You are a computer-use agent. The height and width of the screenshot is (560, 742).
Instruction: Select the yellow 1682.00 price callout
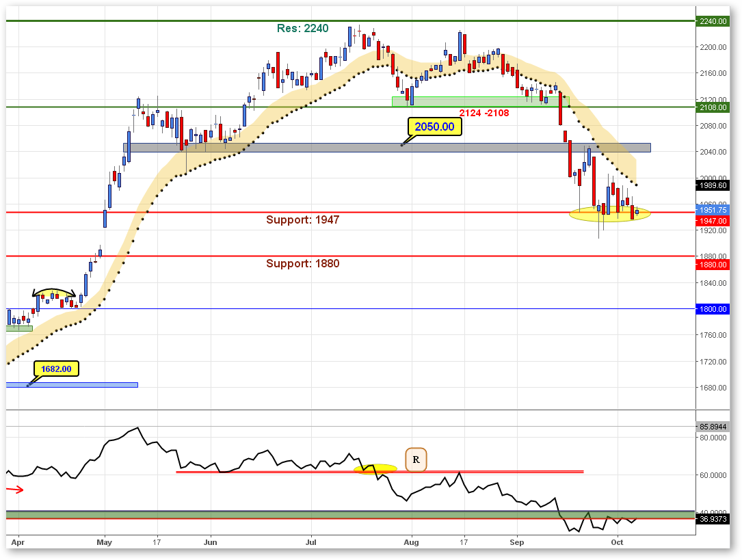(x=56, y=369)
